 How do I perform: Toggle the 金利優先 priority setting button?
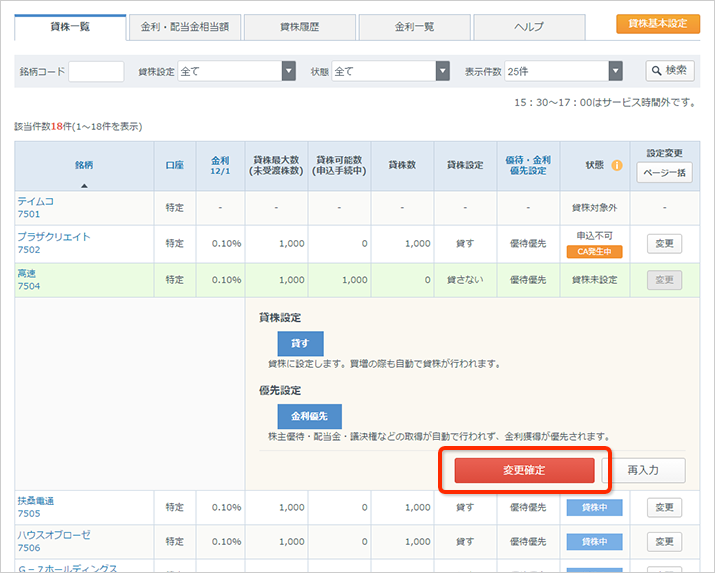(309, 416)
